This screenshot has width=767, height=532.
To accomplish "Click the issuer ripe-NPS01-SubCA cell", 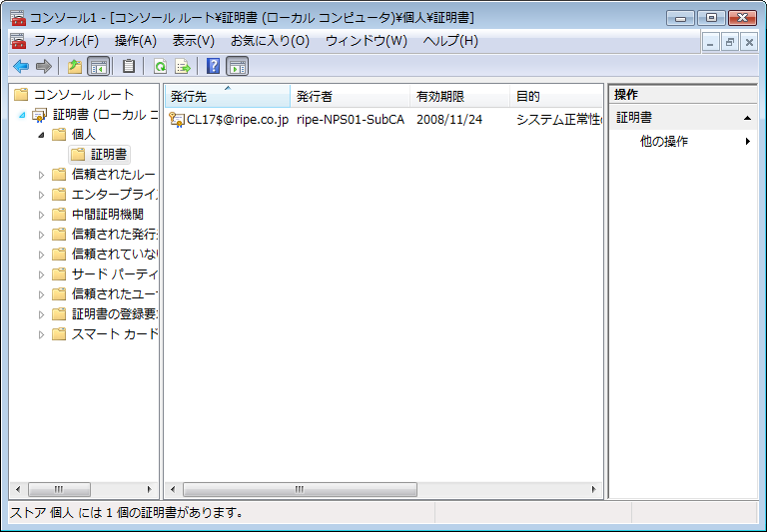I will [351, 120].
